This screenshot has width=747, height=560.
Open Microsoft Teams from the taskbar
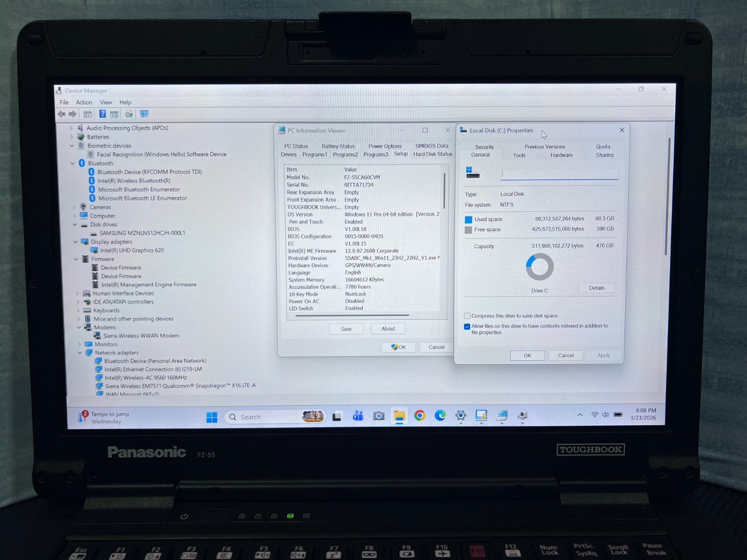(358, 416)
